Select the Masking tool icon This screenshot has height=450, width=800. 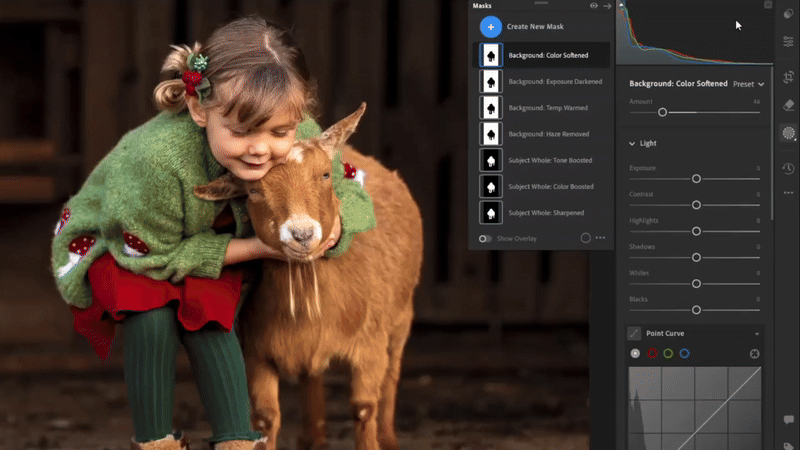[788, 133]
